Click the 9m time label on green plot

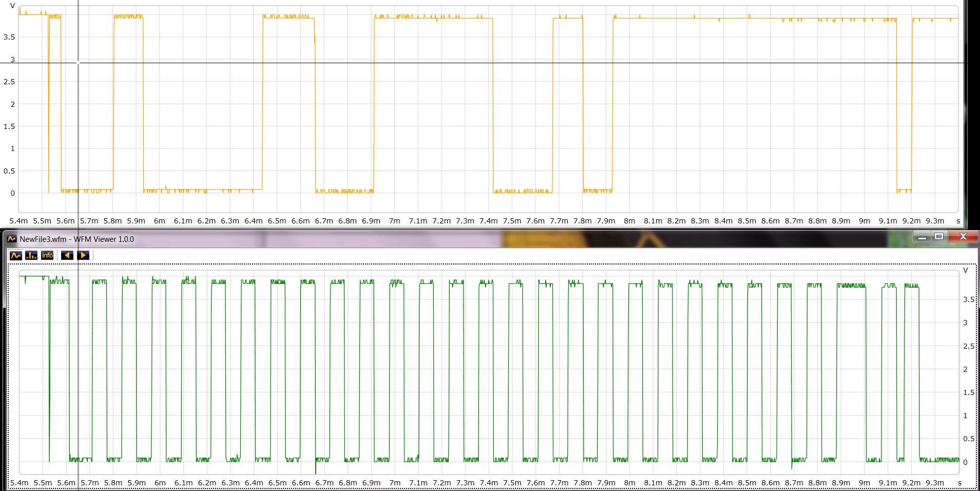[865, 483]
